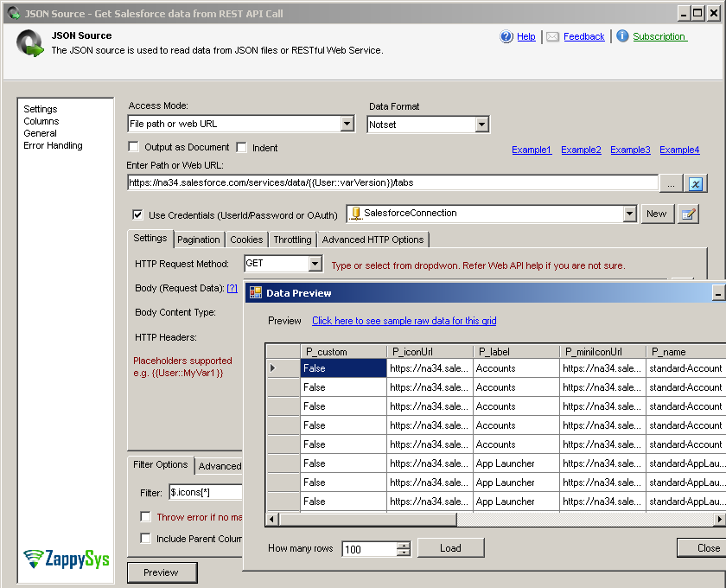
Task: Select the Settings tab above HTTP Request Method
Action: point(150,238)
